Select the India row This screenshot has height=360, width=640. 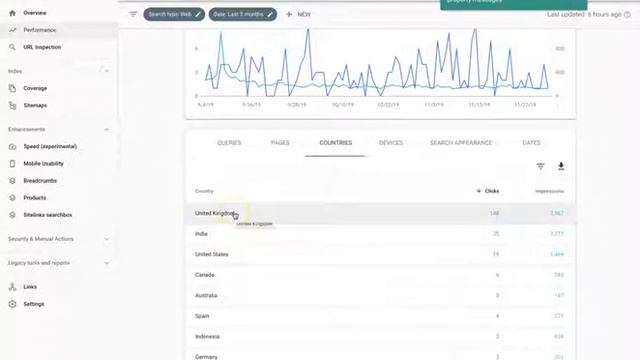click(381, 234)
